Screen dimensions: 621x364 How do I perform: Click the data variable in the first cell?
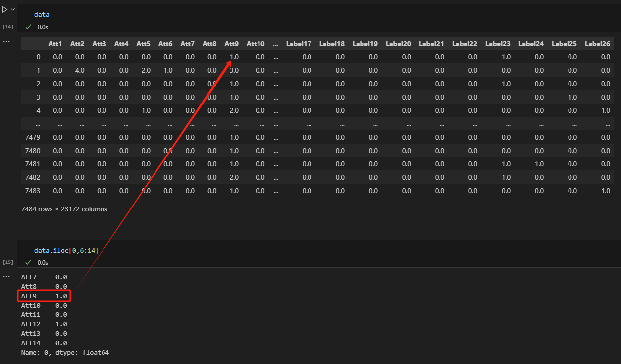[x=42, y=14]
